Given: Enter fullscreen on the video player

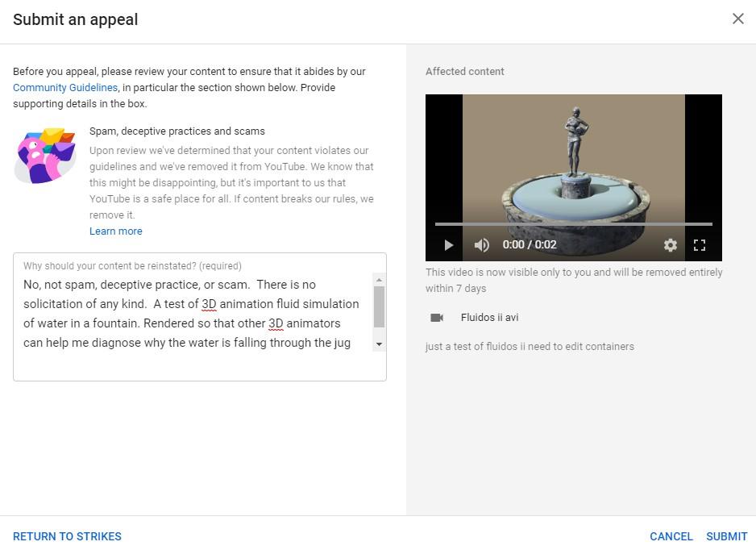Looking at the screenshot, I should click(699, 245).
